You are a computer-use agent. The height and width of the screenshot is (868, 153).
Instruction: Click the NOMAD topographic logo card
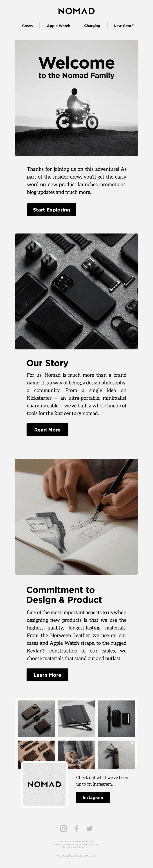(x=45, y=784)
